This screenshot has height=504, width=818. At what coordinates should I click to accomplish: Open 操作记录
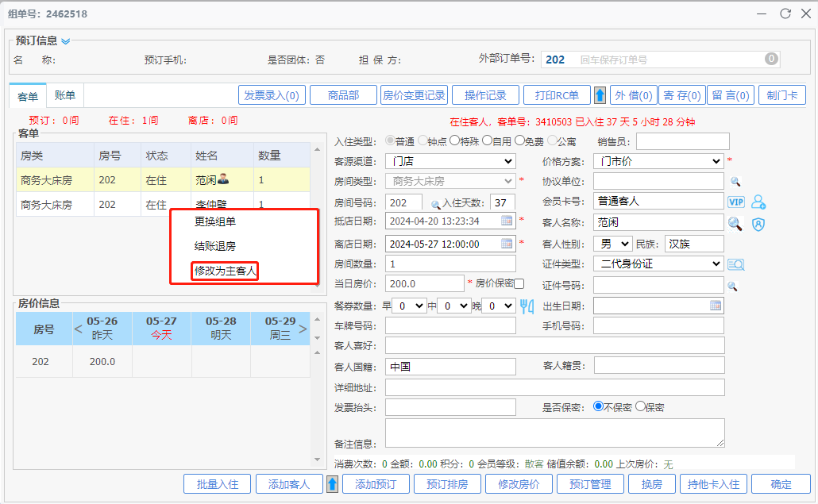(x=486, y=95)
